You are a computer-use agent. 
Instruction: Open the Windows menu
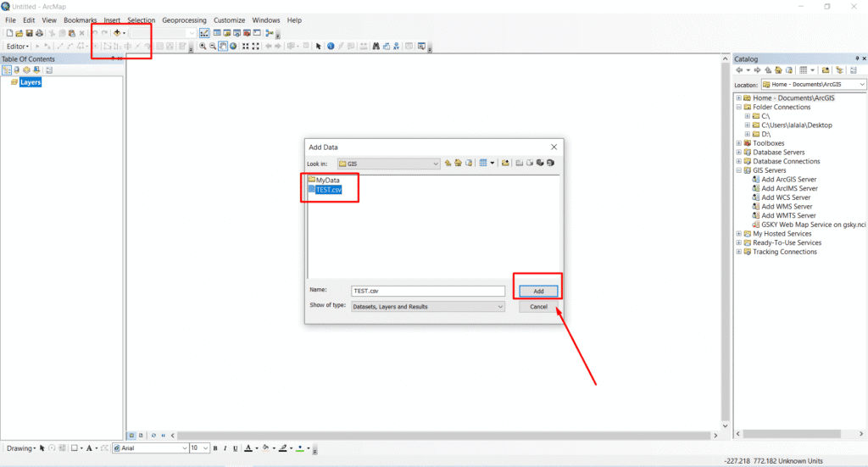click(265, 20)
